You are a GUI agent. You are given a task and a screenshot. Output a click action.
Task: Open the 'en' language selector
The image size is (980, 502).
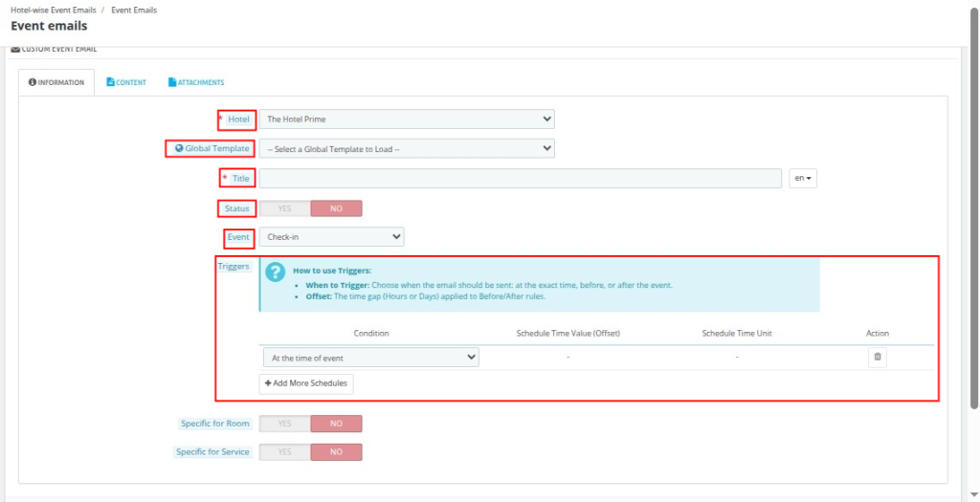(802, 179)
